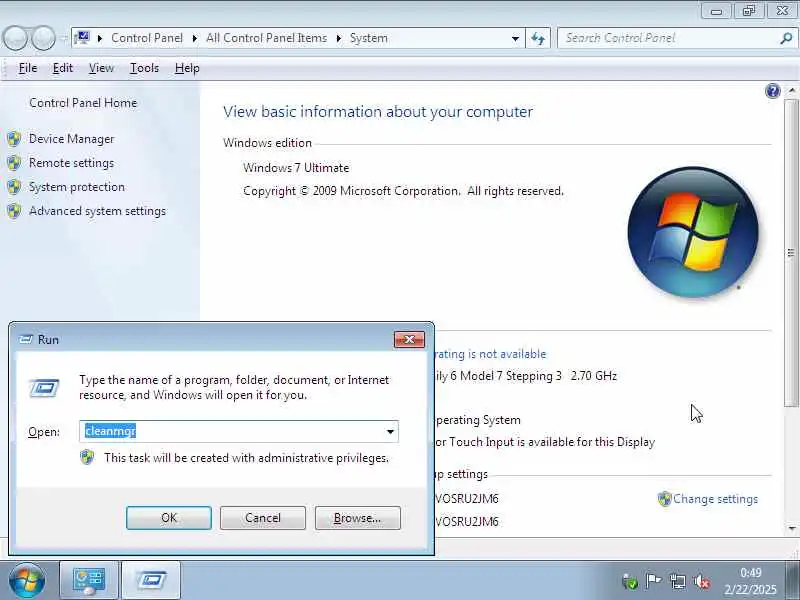Click the Show desktop strip
The width and height of the screenshot is (800, 600).
pyautogui.click(x=795, y=581)
